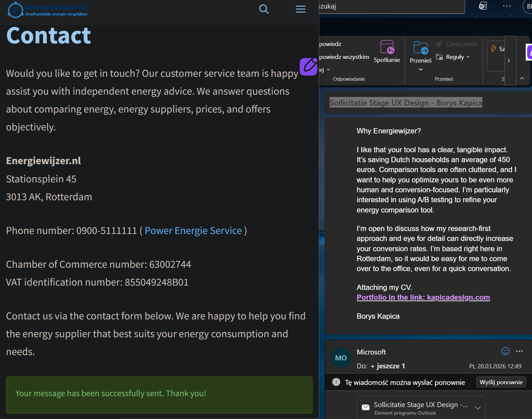This screenshot has width=532, height=419.
Task: Click the purple edit pencil icon
Action: coord(308,66)
